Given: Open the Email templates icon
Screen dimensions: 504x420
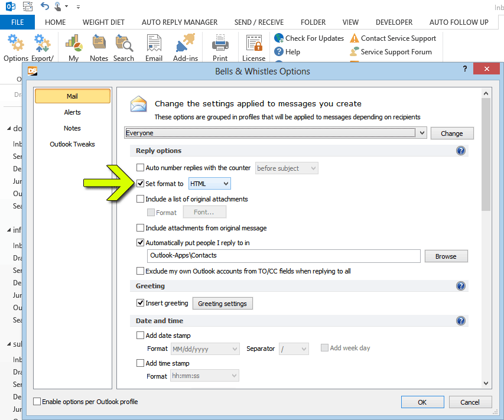Looking at the screenshot, I should tap(154, 43).
